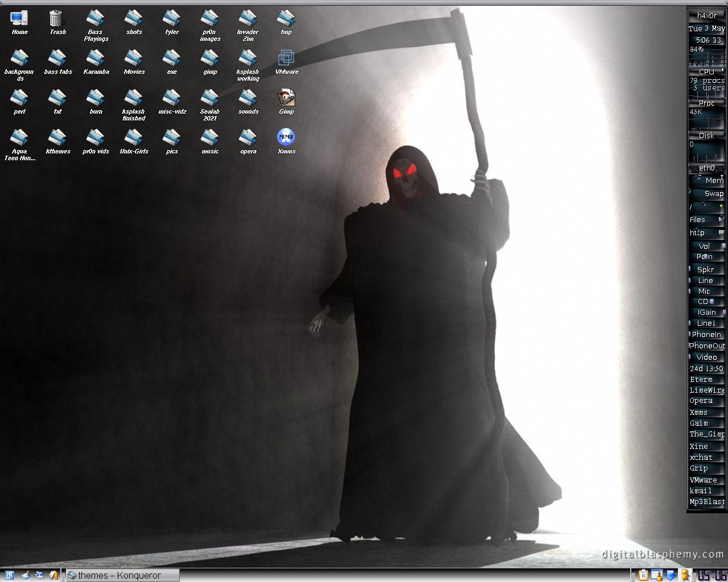Open the misc-vidz folder icon
Viewport: 728px width, 582px height.
[172, 102]
